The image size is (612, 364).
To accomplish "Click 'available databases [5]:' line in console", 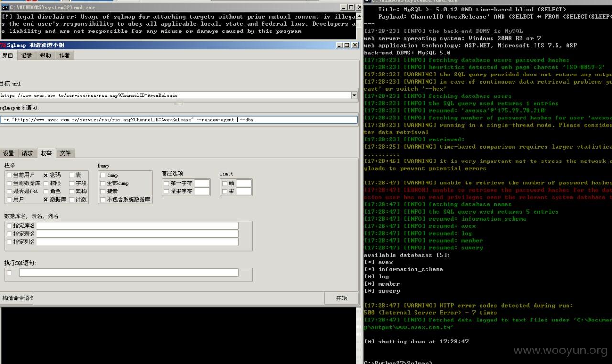I will (x=407, y=255).
